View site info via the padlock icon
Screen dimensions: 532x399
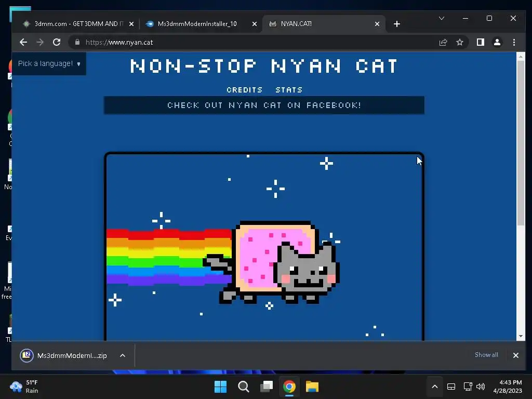77,42
